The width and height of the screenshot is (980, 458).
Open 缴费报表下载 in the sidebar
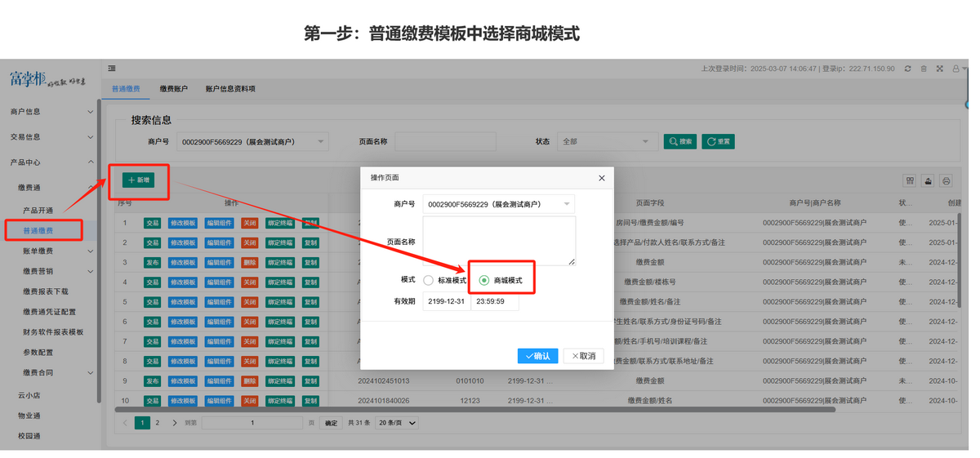(46, 291)
